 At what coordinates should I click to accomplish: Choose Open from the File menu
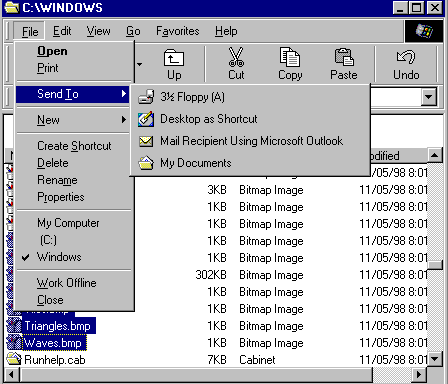pos(74,51)
